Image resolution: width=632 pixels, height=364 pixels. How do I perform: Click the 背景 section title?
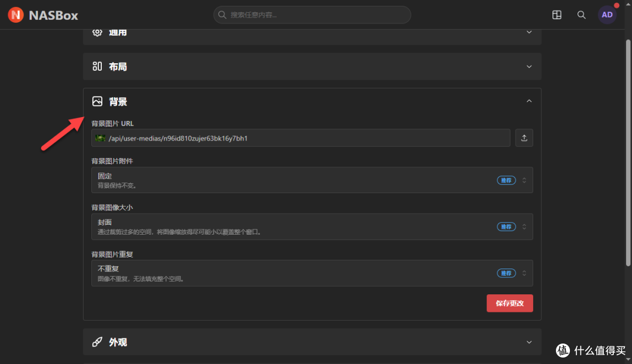click(118, 102)
